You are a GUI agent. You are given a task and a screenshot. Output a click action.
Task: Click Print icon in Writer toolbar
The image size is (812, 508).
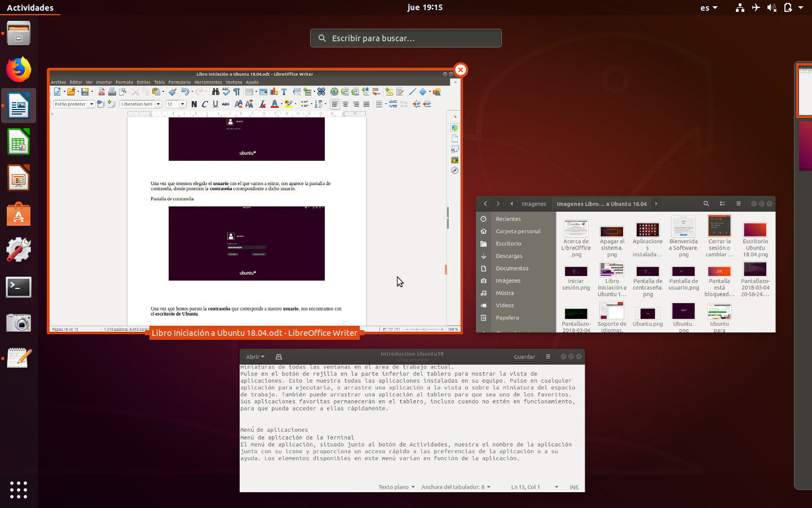coord(112,91)
